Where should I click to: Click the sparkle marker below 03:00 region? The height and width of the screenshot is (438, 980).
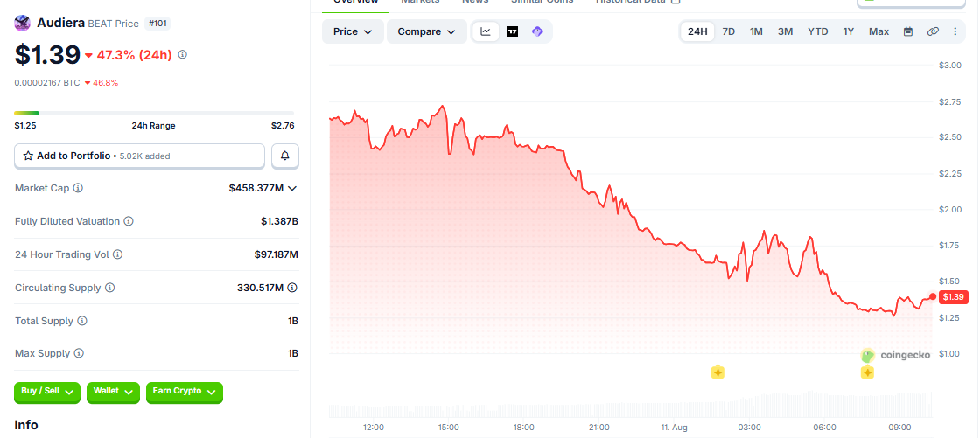718,372
